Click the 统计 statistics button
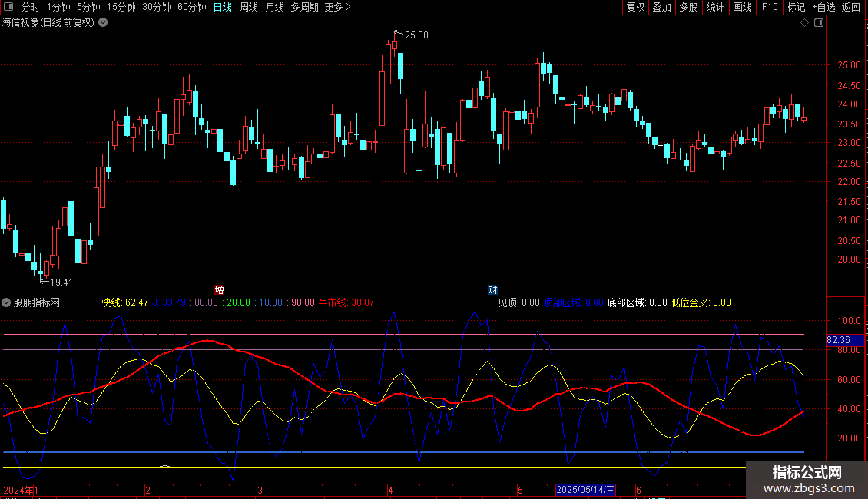 point(715,7)
